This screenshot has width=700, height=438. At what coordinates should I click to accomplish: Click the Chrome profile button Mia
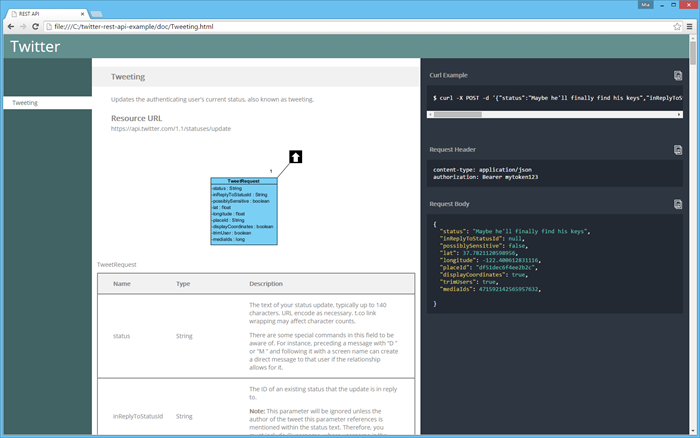[x=645, y=4]
